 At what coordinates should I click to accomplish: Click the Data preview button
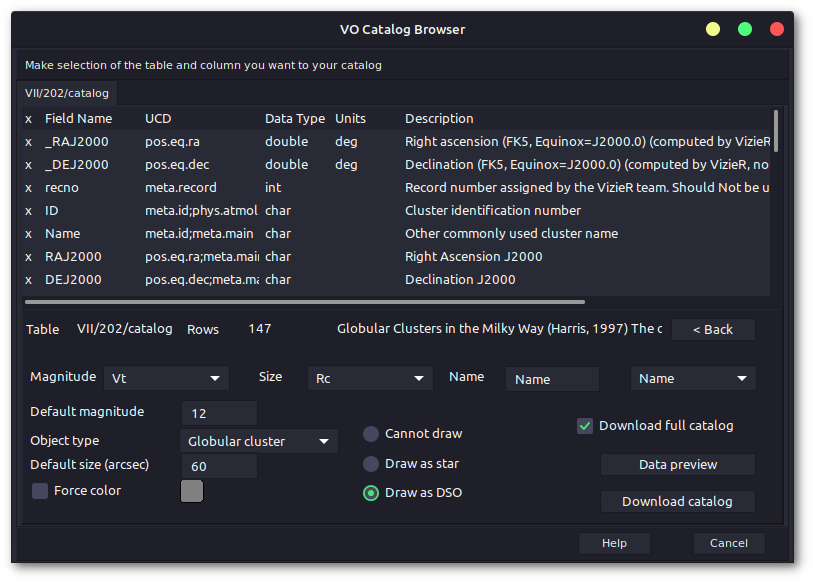(x=678, y=464)
